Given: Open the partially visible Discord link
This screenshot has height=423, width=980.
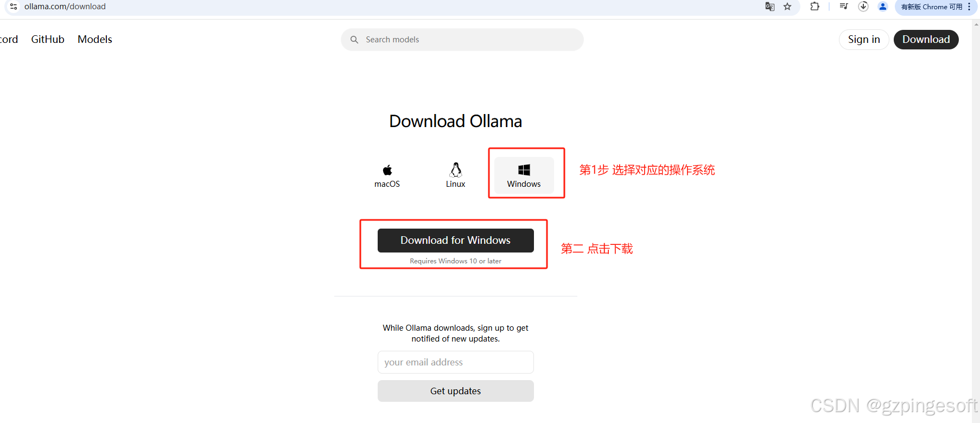Looking at the screenshot, I should point(9,40).
